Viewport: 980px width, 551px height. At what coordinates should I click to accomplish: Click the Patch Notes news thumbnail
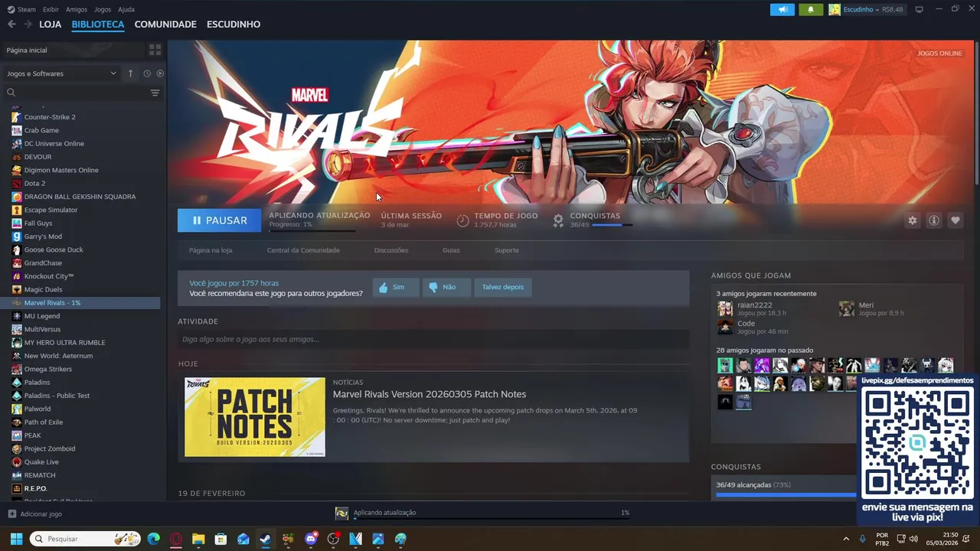(255, 417)
